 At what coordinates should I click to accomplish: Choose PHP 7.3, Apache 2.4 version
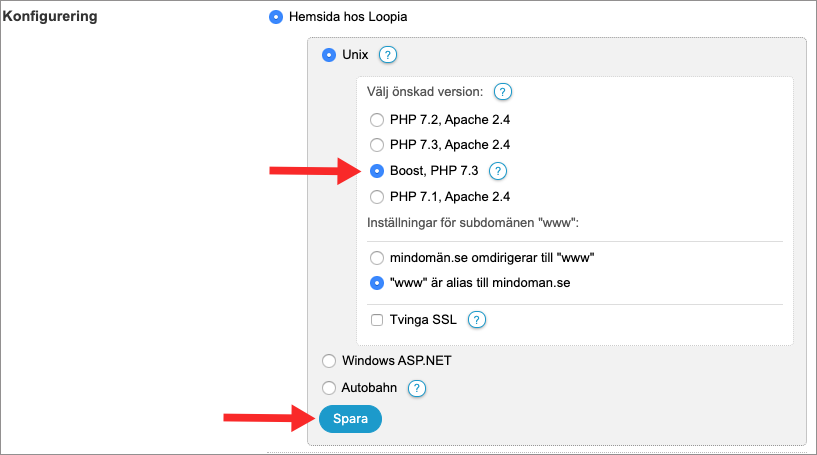[x=377, y=145]
